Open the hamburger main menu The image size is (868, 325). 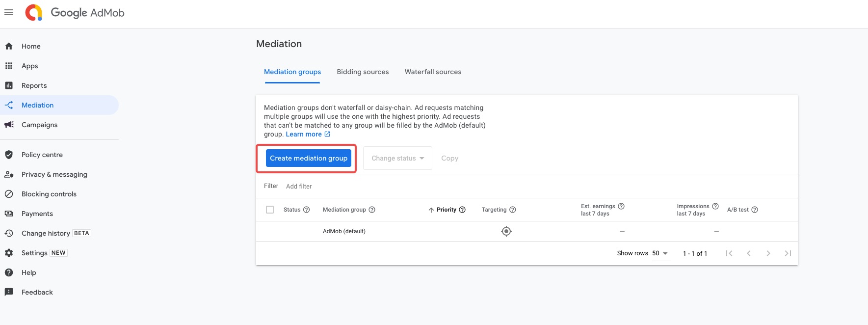[x=9, y=13]
